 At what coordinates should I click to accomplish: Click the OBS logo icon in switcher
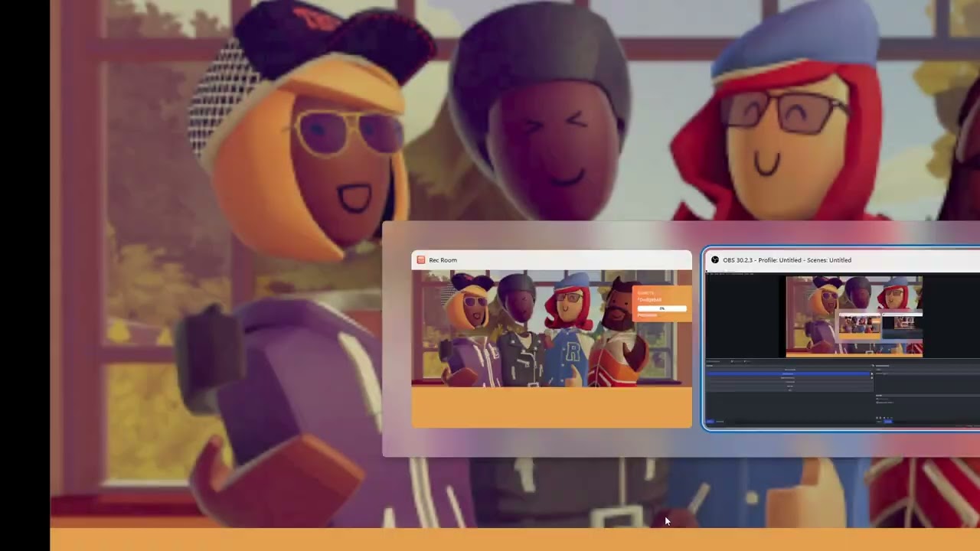click(715, 260)
